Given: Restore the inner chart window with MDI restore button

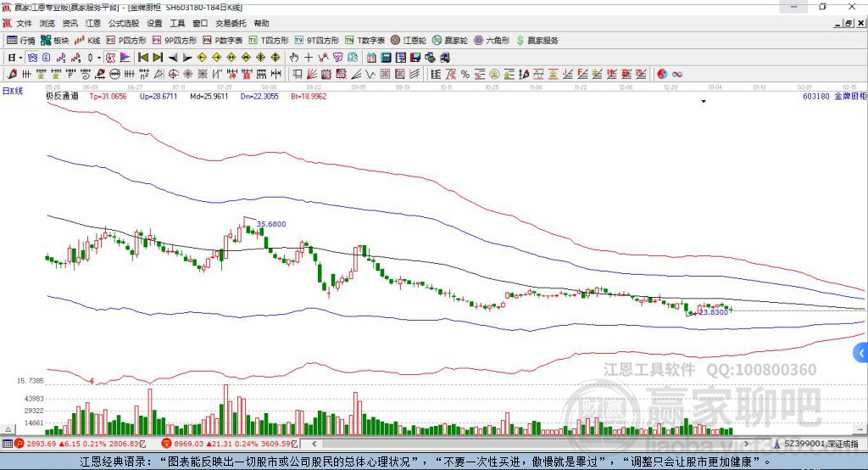Looking at the screenshot, I should pos(849,23).
